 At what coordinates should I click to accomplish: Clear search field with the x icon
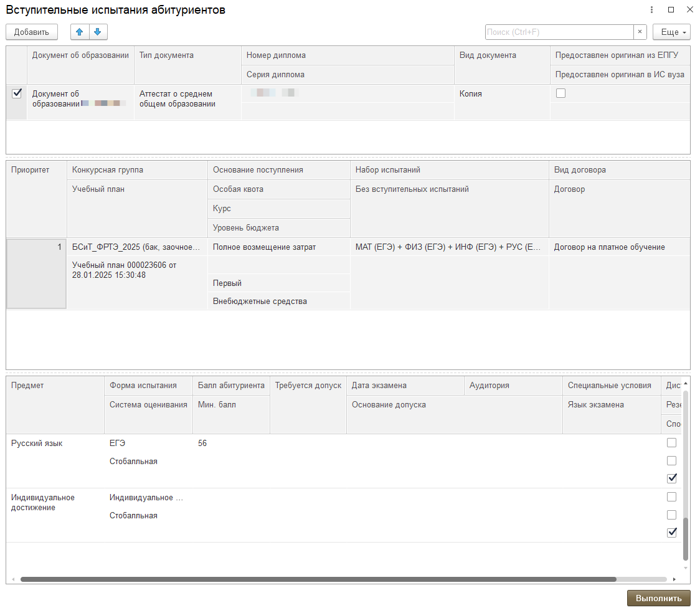[x=640, y=32]
